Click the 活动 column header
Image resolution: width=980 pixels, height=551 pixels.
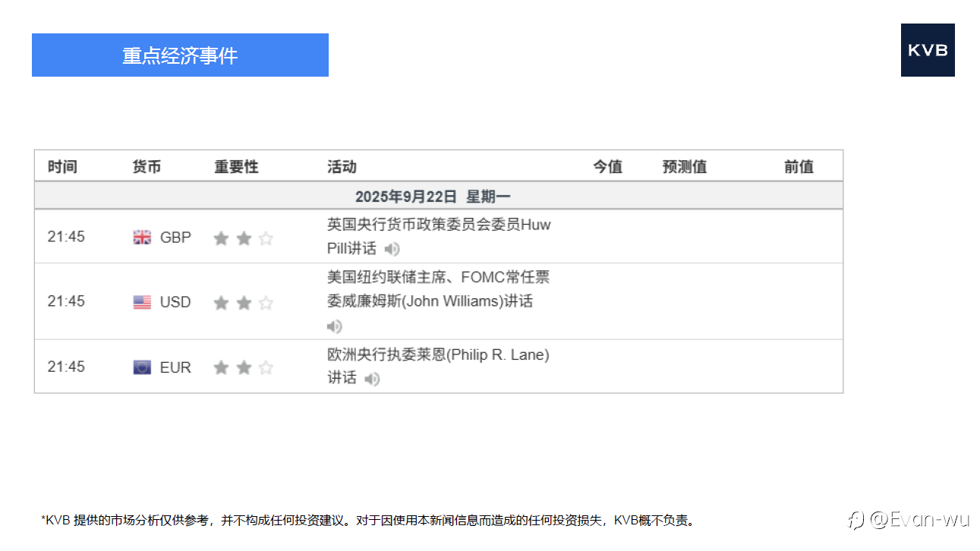point(342,167)
